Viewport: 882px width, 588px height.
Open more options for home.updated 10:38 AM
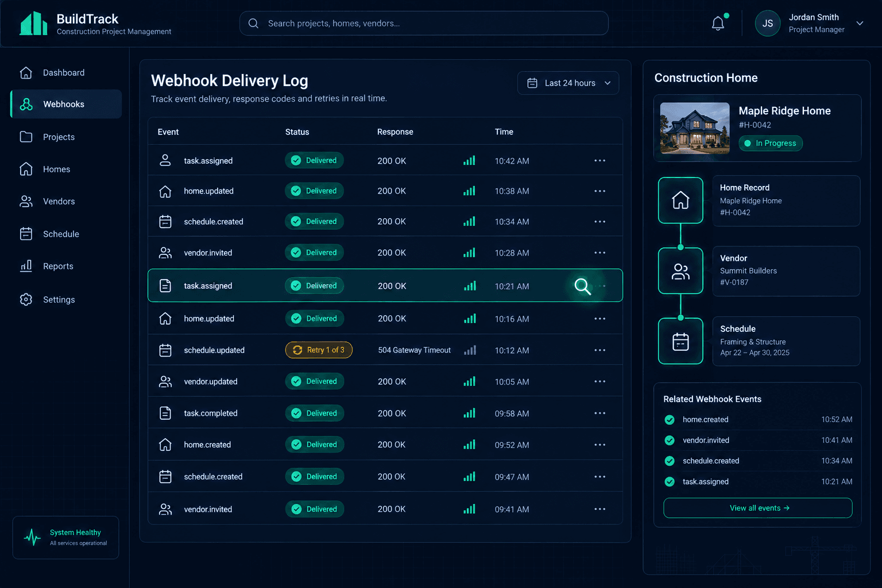600,191
